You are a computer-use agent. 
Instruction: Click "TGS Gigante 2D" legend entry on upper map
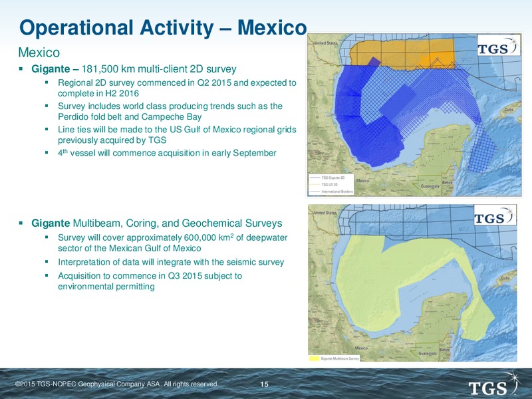pyautogui.click(x=327, y=178)
